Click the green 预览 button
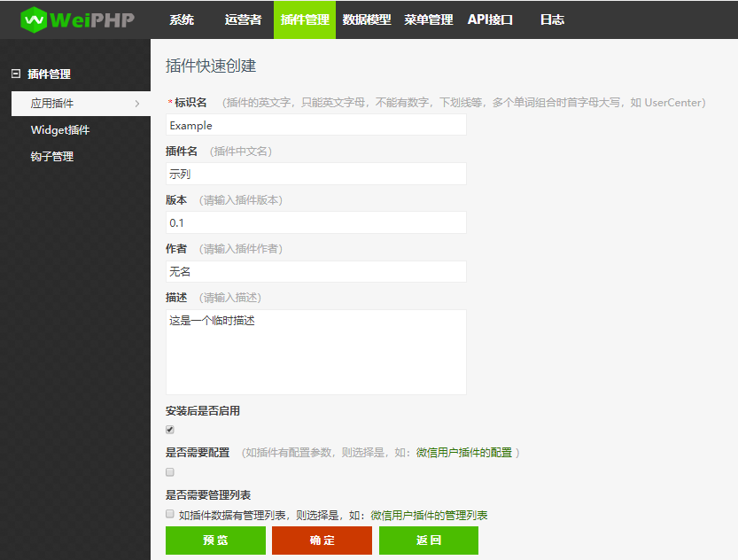Viewport: 738px width, 560px height. [215, 540]
